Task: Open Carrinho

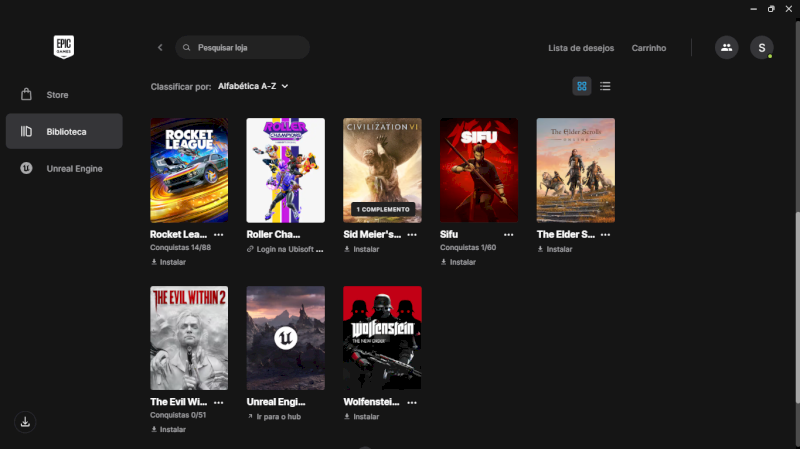Action: click(649, 48)
